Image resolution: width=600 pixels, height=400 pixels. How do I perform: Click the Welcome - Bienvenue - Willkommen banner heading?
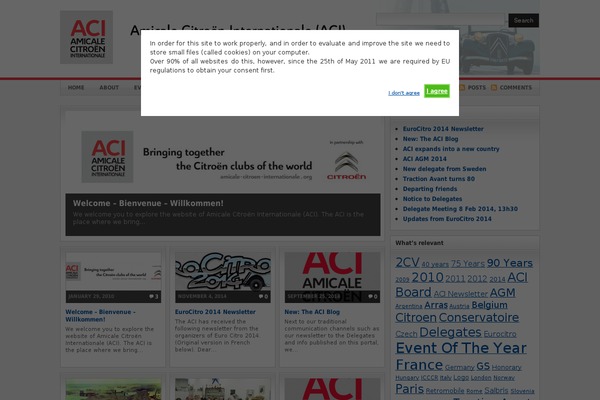148,203
